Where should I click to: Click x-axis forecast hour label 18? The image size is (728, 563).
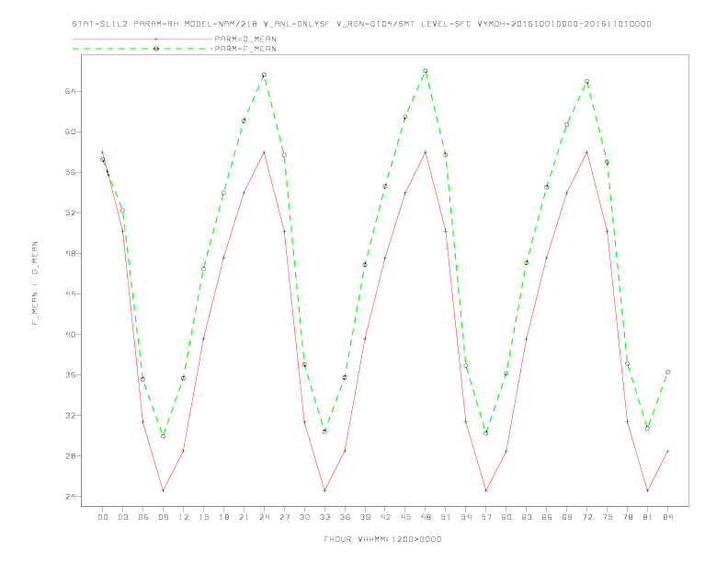[223, 517]
